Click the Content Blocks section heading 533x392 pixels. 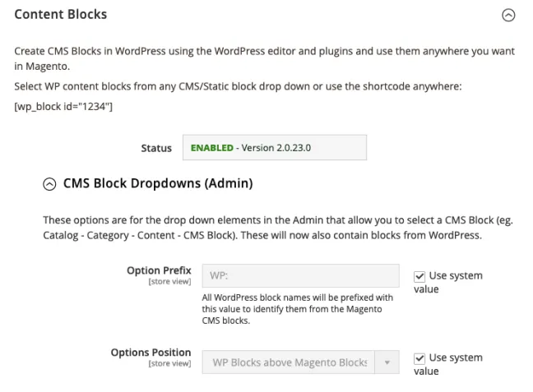61,14
